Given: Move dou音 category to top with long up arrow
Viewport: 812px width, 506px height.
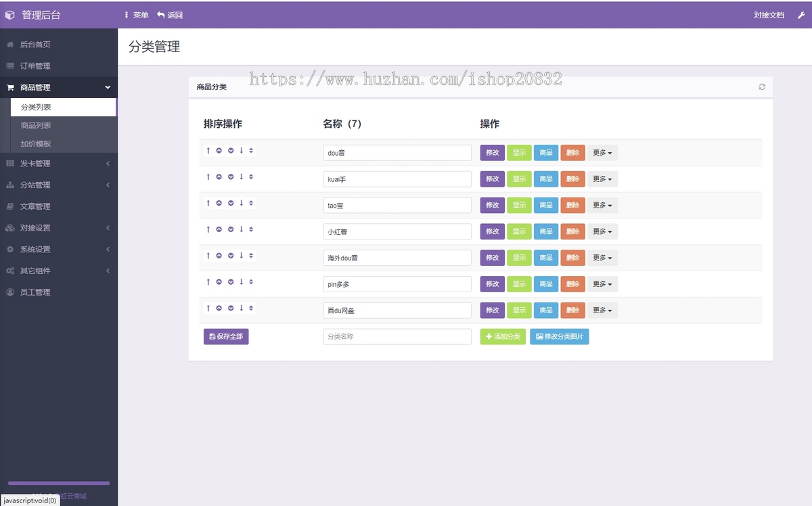Looking at the screenshot, I should click(x=208, y=150).
